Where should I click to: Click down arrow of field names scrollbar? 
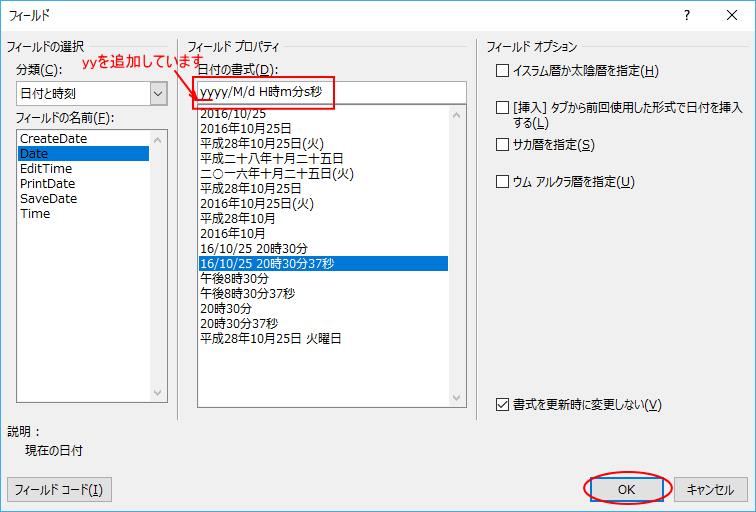(x=157, y=392)
